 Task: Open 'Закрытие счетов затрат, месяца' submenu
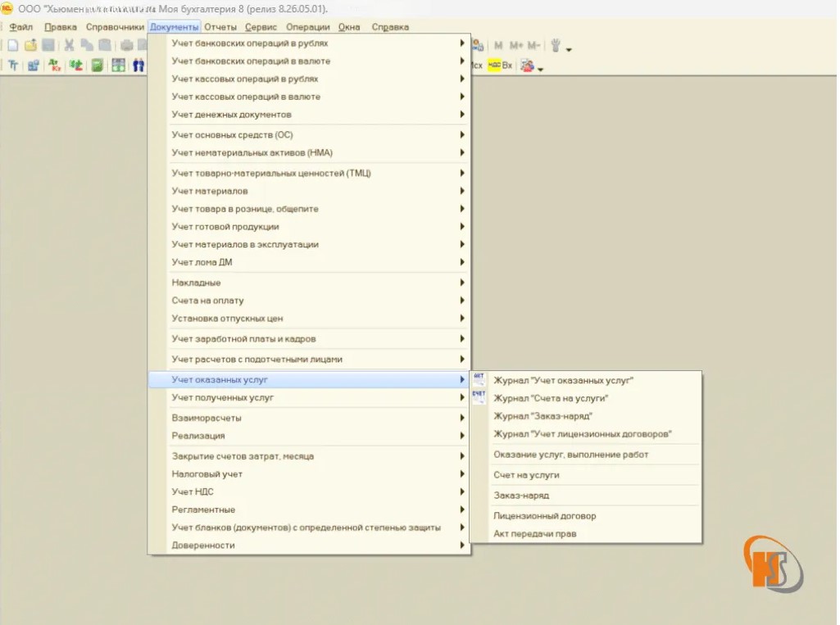pos(309,455)
